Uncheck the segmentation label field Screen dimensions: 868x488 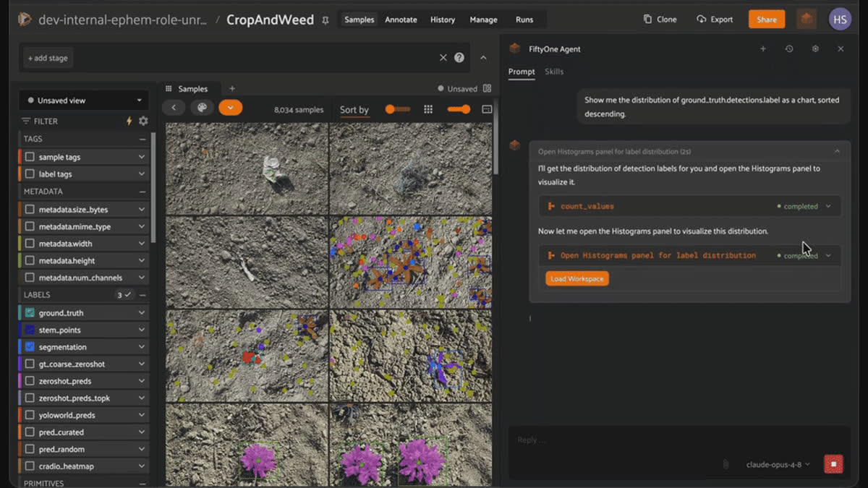click(x=30, y=347)
